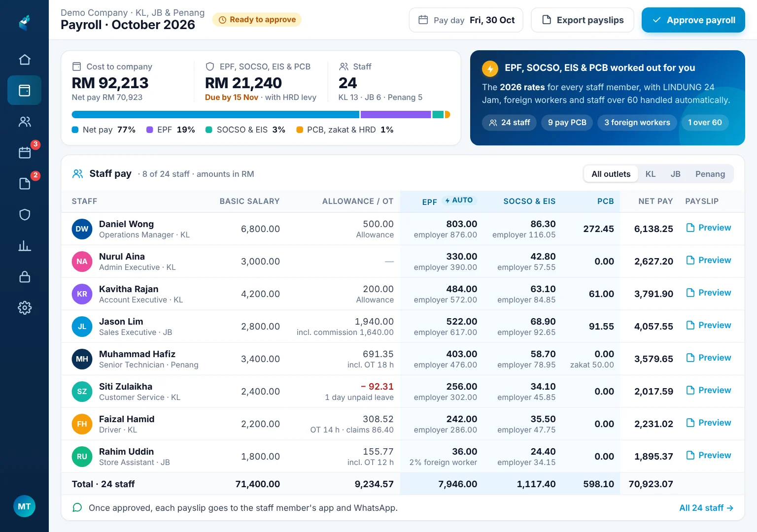Open the Pay day Fri, 30 Oct picker
Viewport: 757px width, 532px height.
tap(466, 20)
